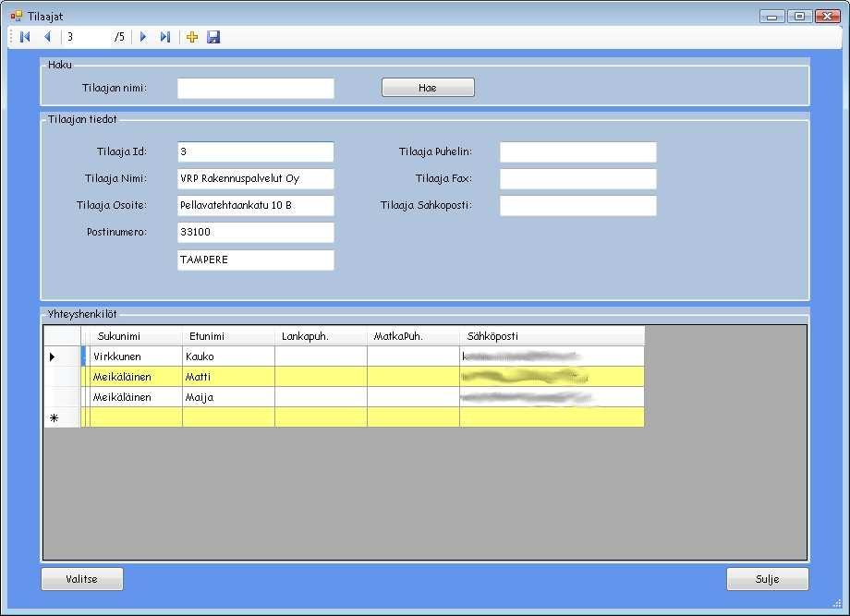Maximize the Tilaajat window
The height and width of the screenshot is (616, 850).
(799, 17)
